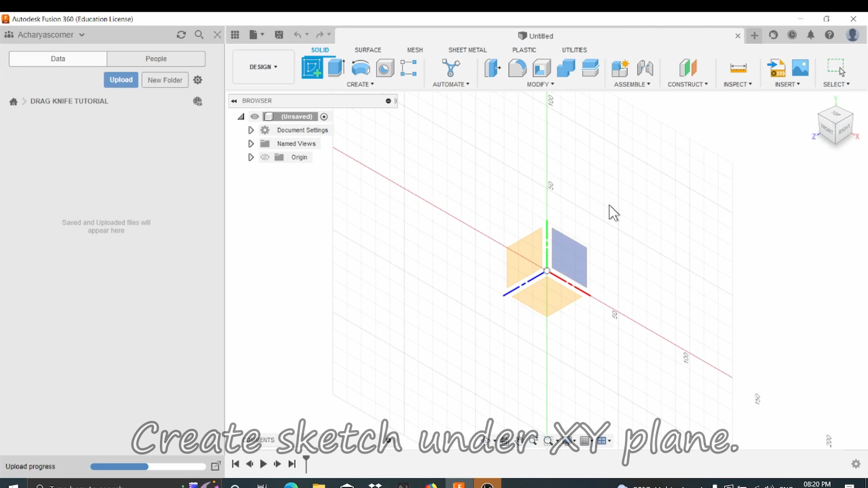
Task: Expand the Origin folder in browser
Action: (x=251, y=157)
